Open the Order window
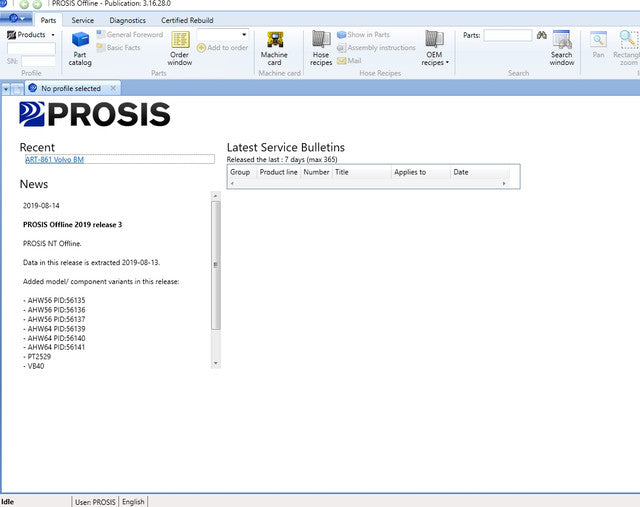640x507 pixels. click(179, 48)
